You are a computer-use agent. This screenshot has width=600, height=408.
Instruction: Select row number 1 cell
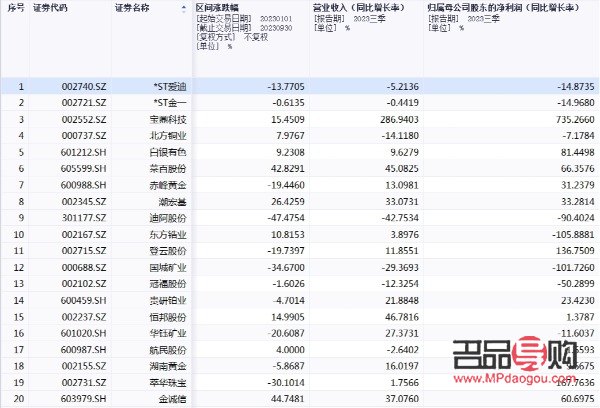coord(21,86)
